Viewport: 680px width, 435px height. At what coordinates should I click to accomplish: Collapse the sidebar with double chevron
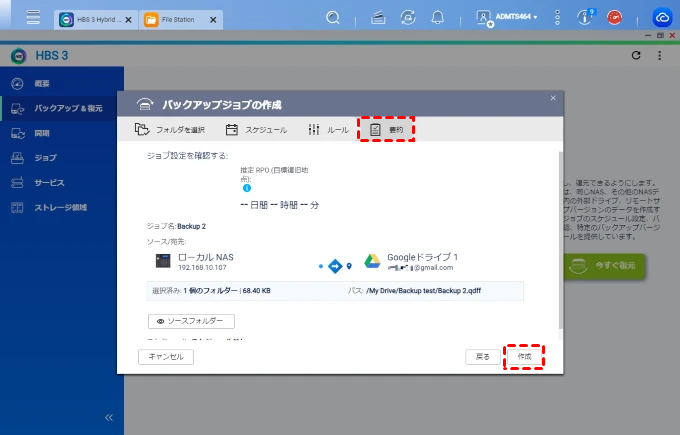click(x=109, y=418)
